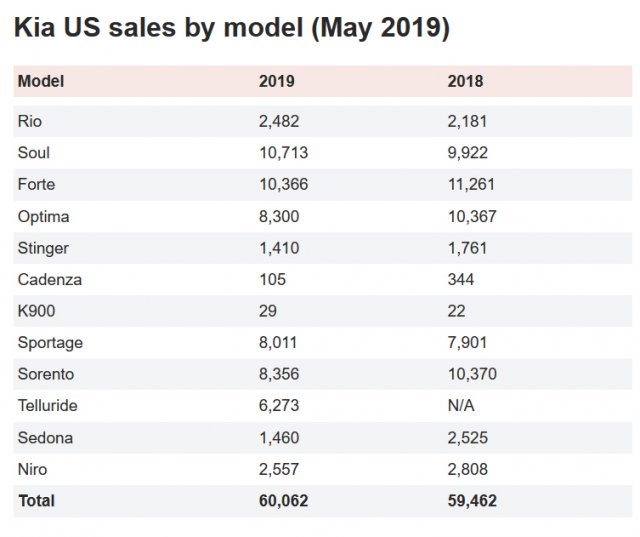Click the N/A value for Telluride

pyautogui.click(x=462, y=406)
